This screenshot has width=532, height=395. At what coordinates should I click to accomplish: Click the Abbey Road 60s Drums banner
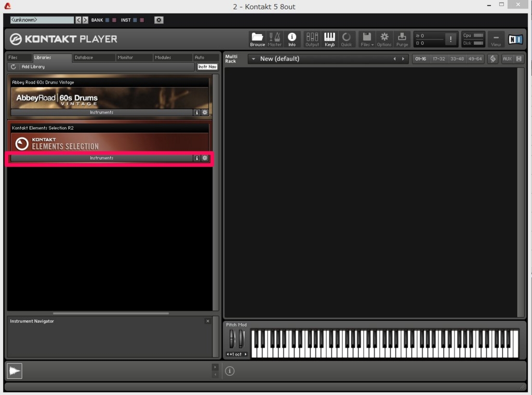click(x=110, y=98)
